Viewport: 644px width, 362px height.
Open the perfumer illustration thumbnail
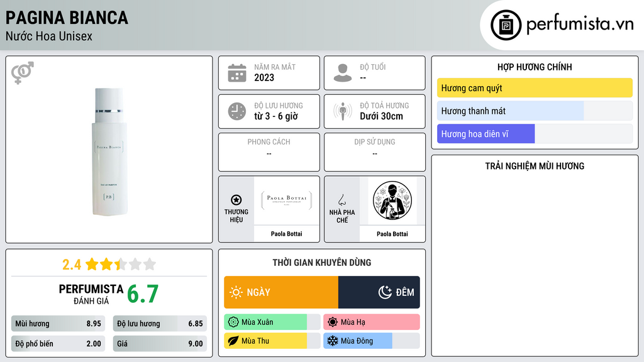392,200
